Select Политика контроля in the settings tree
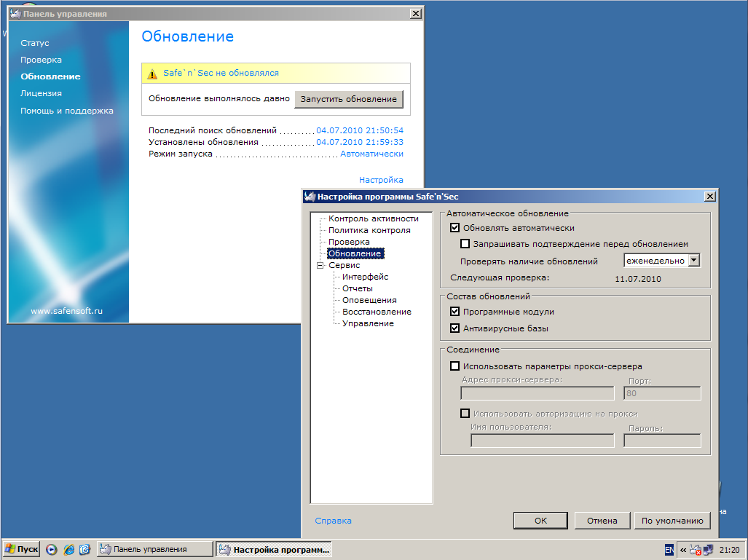The image size is (748, 560). point(369,230)
